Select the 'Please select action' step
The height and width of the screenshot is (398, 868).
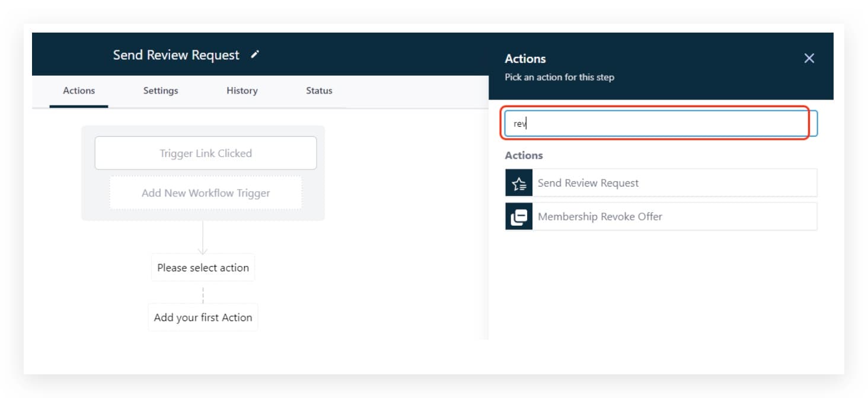(x=203, y=268)
